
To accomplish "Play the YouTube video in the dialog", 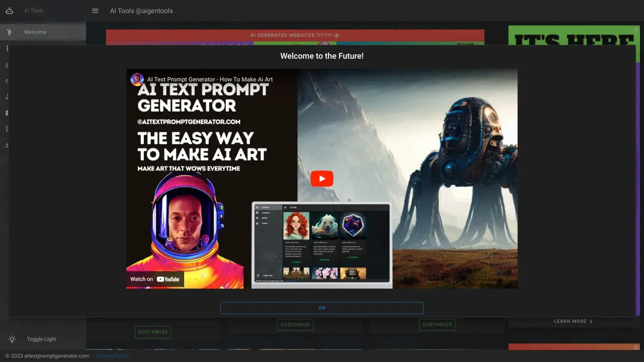I will pyautogui.click(x=322, y=179).
